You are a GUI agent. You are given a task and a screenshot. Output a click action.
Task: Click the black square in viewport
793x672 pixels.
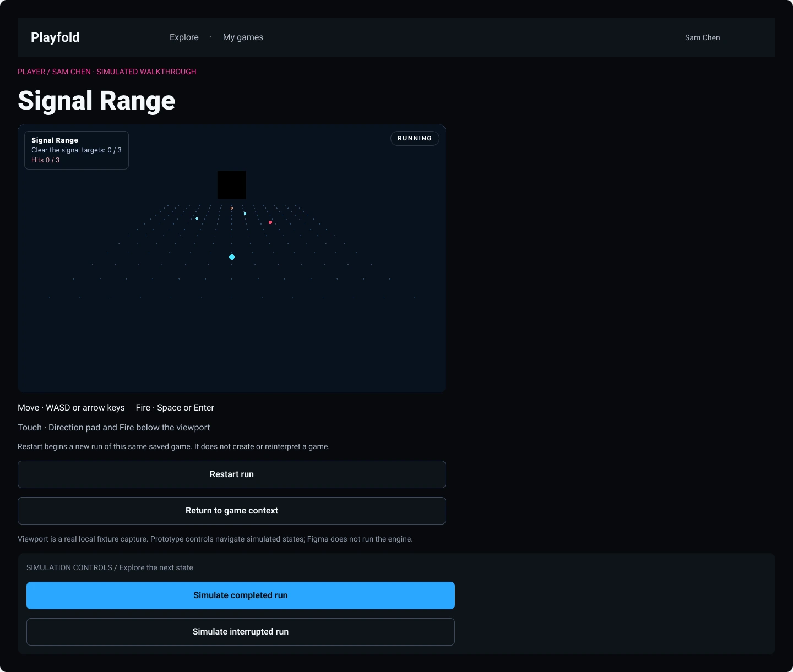[232, 185]
